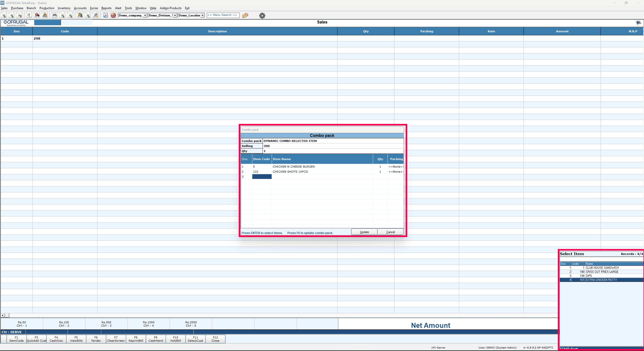Click the red power button icon
Screen dimensions: 644x351
pos(113,15)
